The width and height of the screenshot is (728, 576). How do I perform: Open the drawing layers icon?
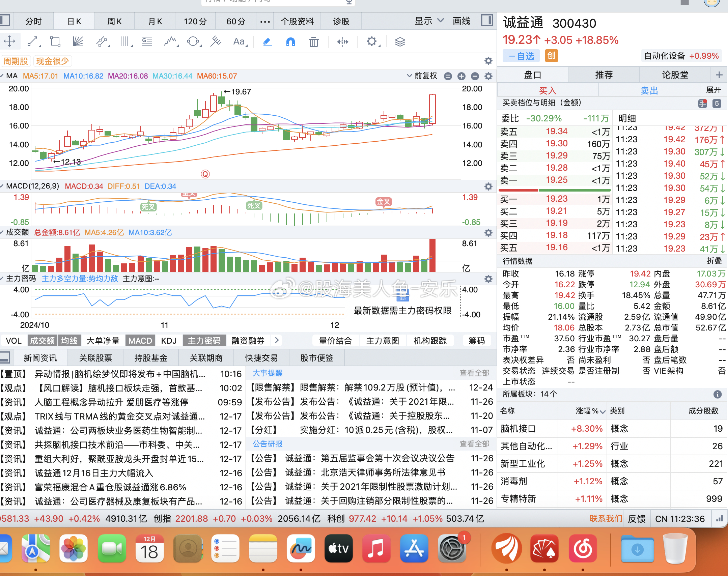[400, 42]
